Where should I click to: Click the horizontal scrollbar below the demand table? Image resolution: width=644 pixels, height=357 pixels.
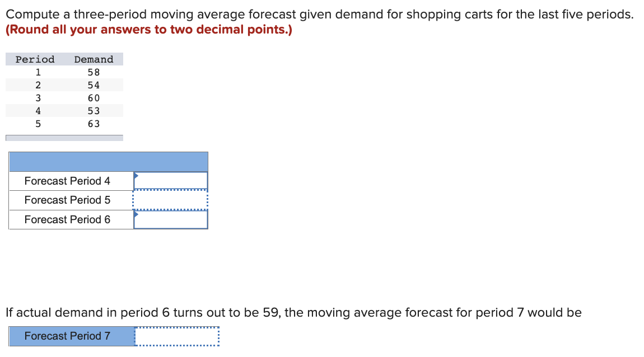64,137
